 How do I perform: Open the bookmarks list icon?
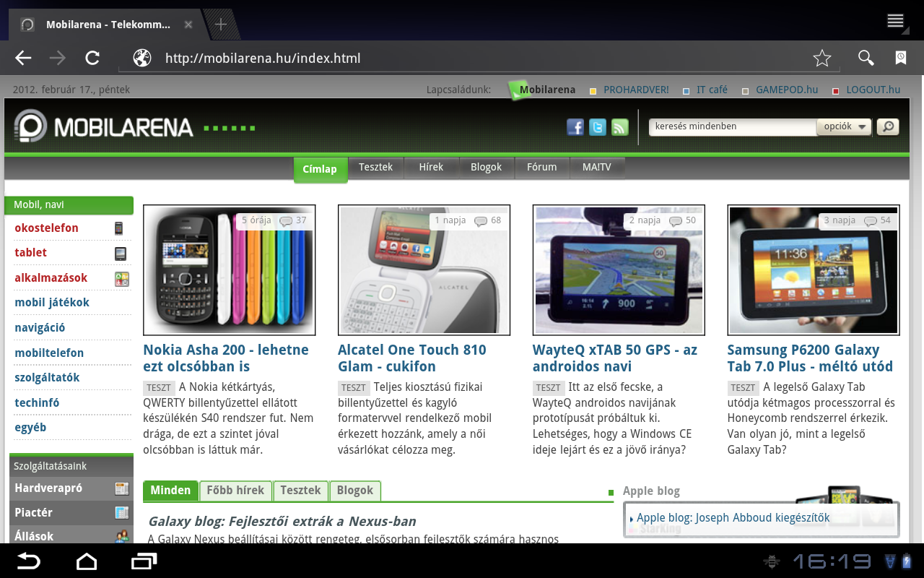tap(901, 59)
